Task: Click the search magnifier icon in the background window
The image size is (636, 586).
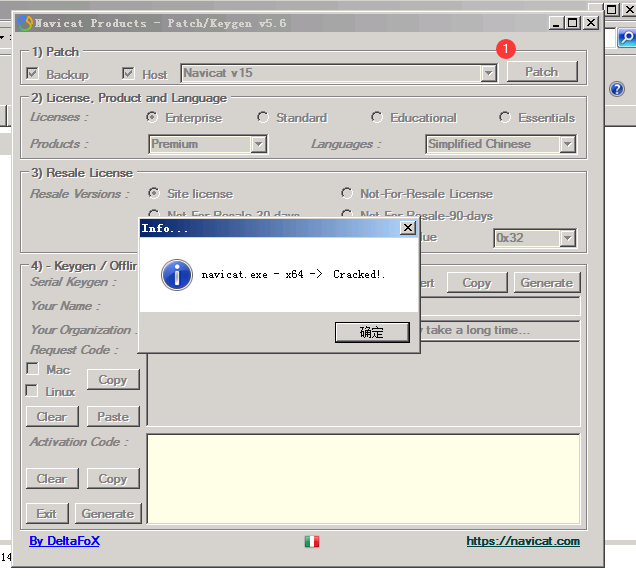Action: [627, 38]
